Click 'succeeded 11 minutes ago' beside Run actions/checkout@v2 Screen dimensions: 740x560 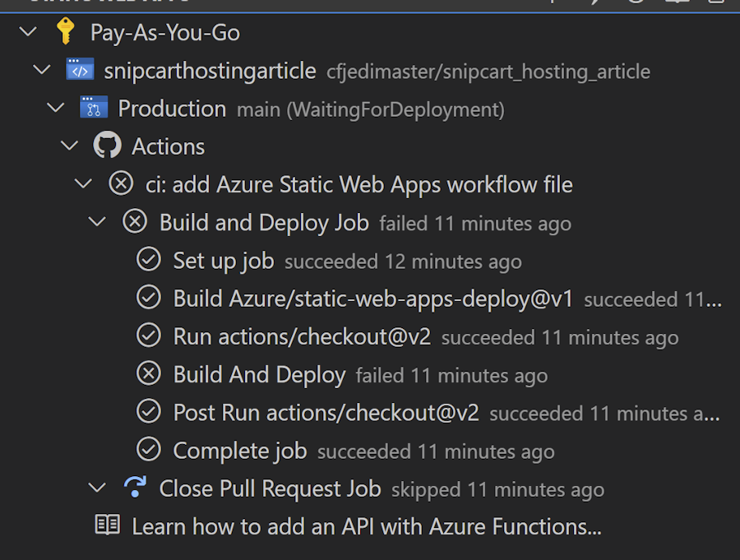click(560, 338)
